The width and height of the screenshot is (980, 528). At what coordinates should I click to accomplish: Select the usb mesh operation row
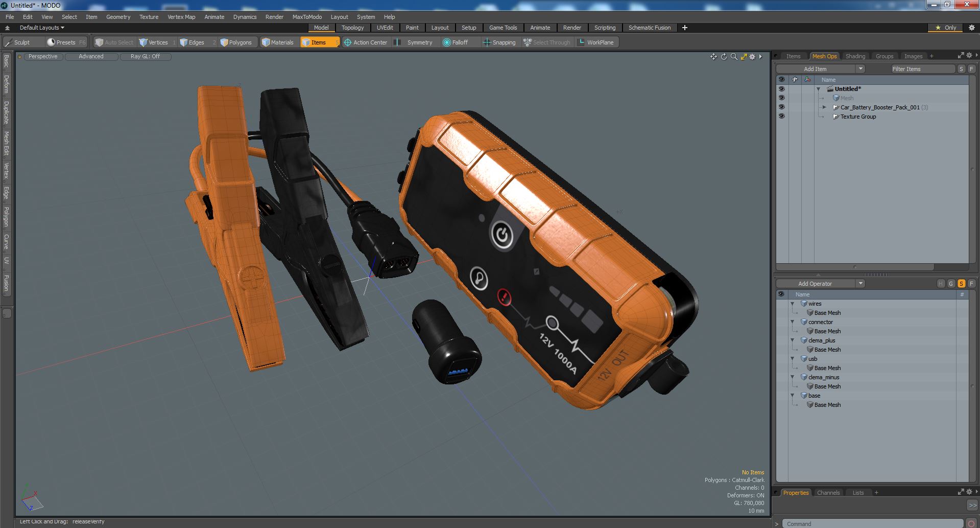873,359
